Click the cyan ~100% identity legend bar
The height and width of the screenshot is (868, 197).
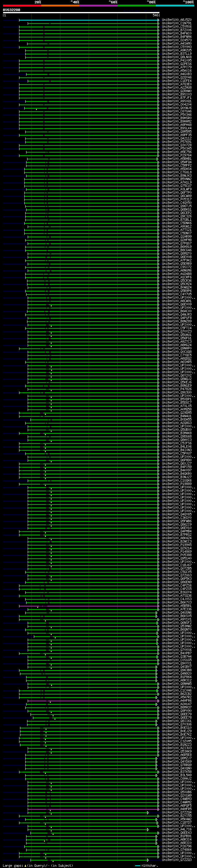point(175,6)
